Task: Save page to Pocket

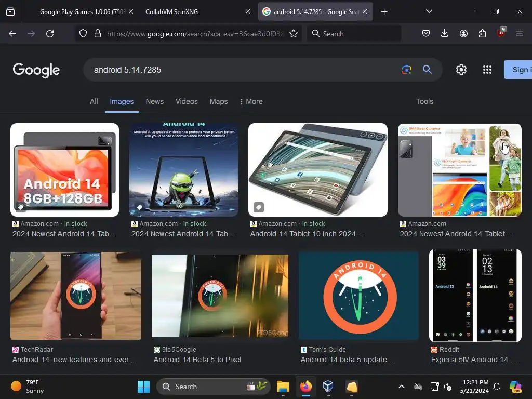Action: point(426,33)
